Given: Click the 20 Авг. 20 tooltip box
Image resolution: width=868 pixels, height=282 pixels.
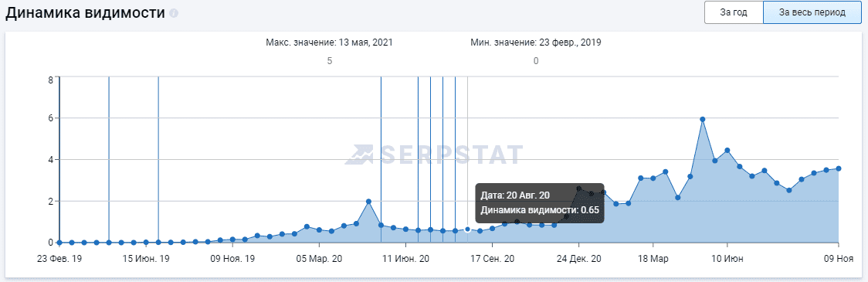Looking at the screenshot, I should (x=540, y=202).
